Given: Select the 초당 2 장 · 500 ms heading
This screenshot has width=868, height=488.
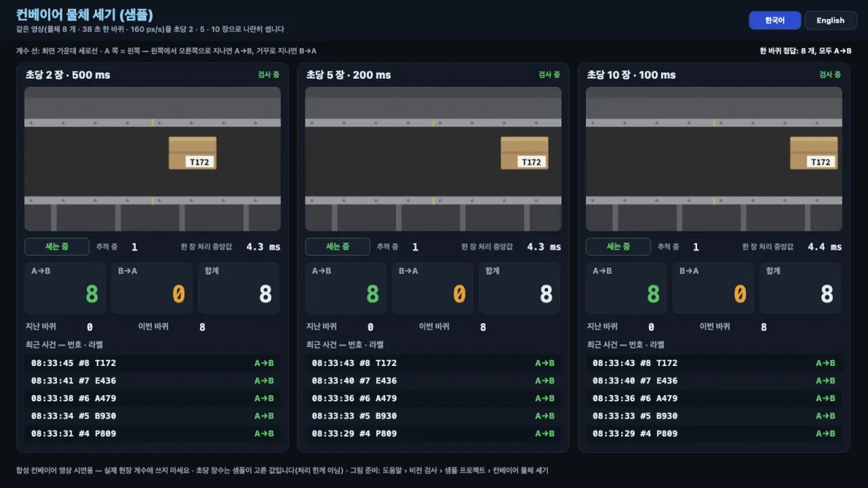Looking at the screenshot, I should (67, 75).
